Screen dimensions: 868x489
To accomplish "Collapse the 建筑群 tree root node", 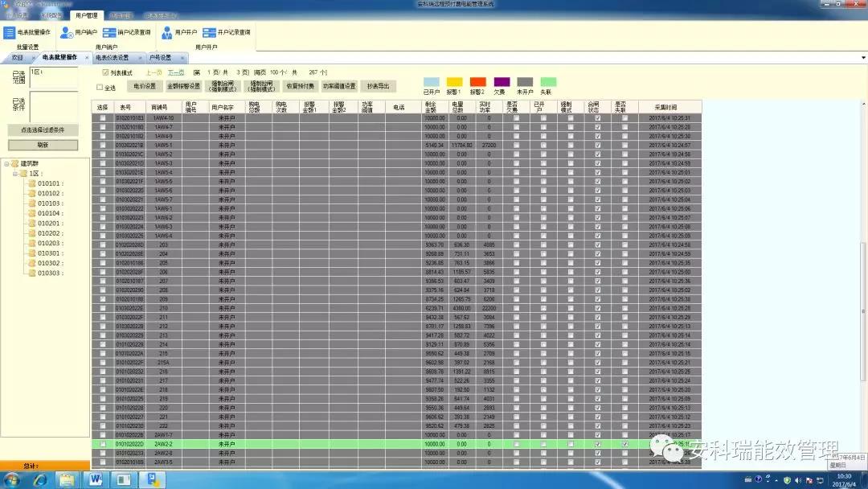I will coord(6,164).
